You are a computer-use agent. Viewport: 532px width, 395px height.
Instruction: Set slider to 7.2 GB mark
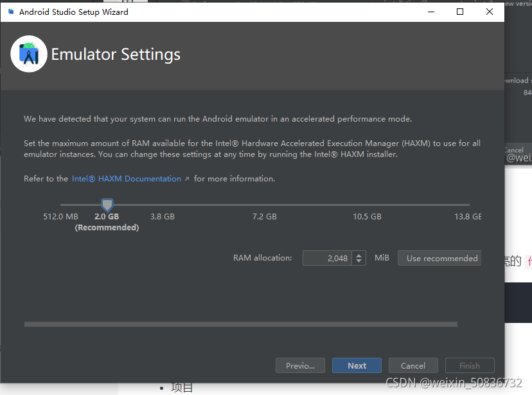tap(265, 205)
